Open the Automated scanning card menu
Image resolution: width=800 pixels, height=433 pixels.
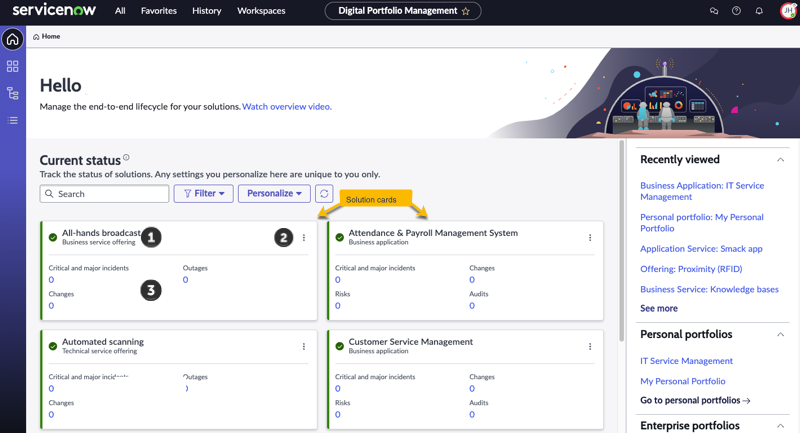click(304, 346)
